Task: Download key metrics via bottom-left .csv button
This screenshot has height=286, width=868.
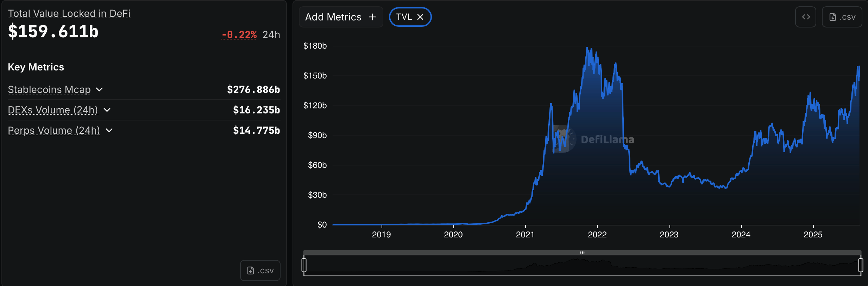Action: [x=260, y=271]
